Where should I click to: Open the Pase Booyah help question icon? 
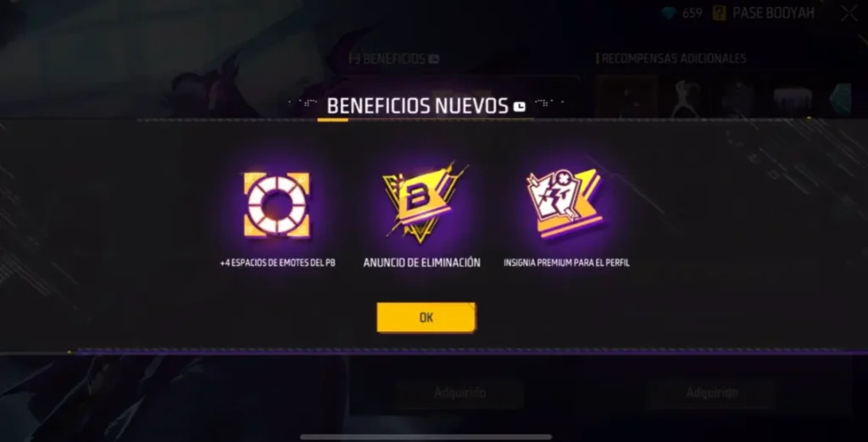click(x=719, y=14)
